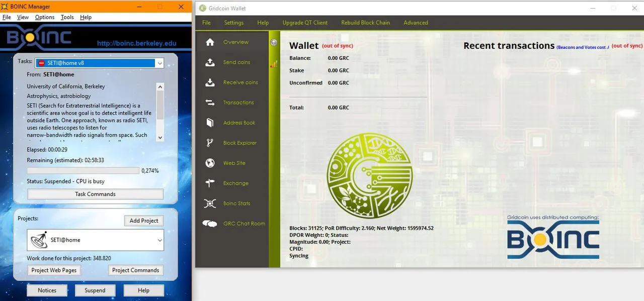Click the red suspended icon in Tasks dropdown
This screenshot has height=301, width=644.
pyautogui.click(x=42, y=63)
